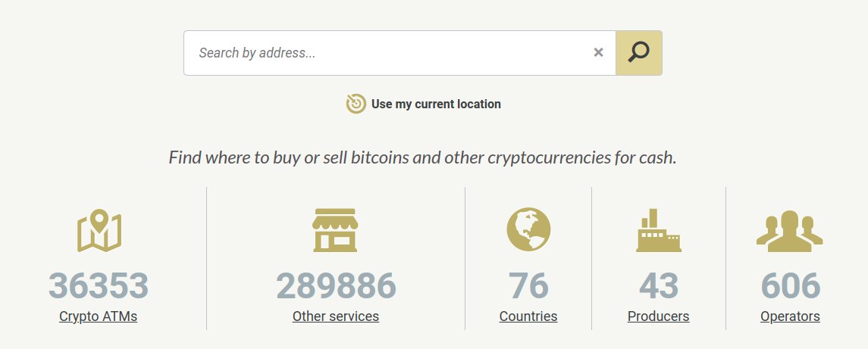This screenshot has height=349, width=868.
Task: Click the 606 operators count number
Action: coord(790,286)
